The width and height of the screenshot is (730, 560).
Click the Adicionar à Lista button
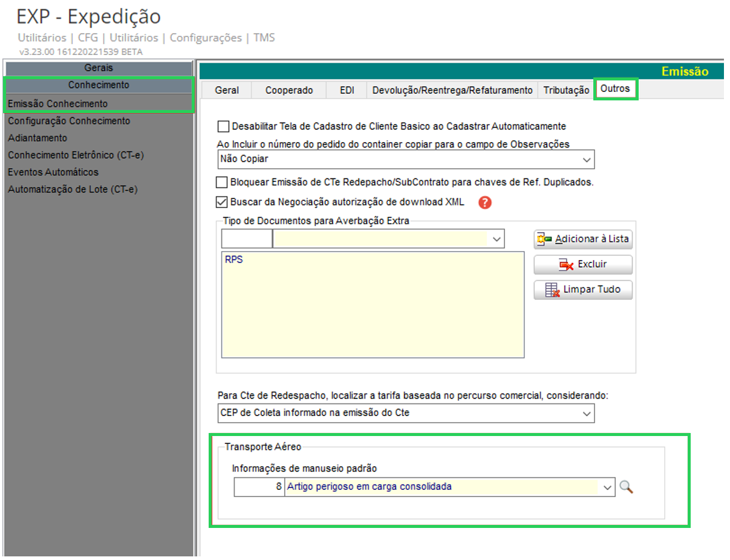(583, 239)
